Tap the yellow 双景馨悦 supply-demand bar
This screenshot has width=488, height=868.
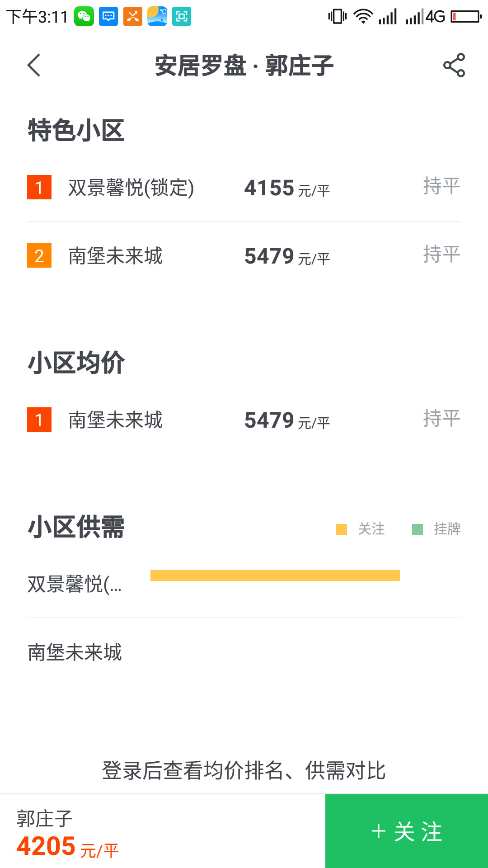(275, 576)
